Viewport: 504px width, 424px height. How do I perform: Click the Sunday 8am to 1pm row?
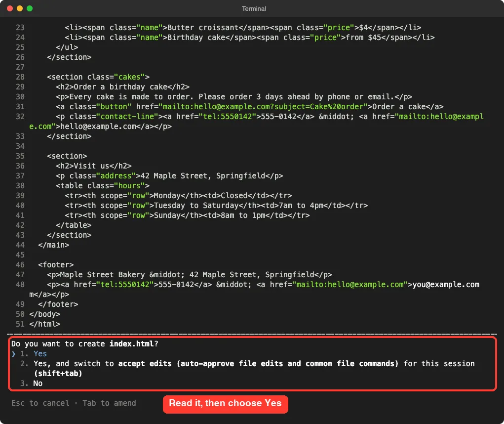tap(188, 215)
